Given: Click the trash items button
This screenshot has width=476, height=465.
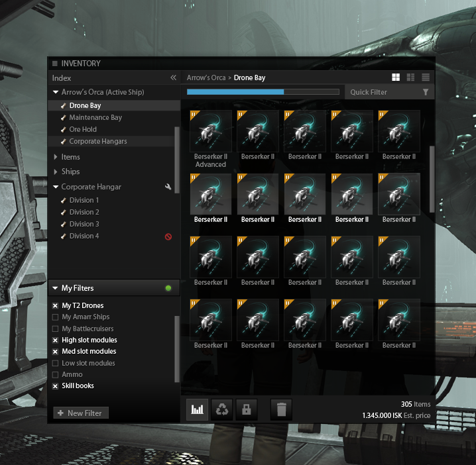Looking at the screenshot, I should (x=281, y=409).
